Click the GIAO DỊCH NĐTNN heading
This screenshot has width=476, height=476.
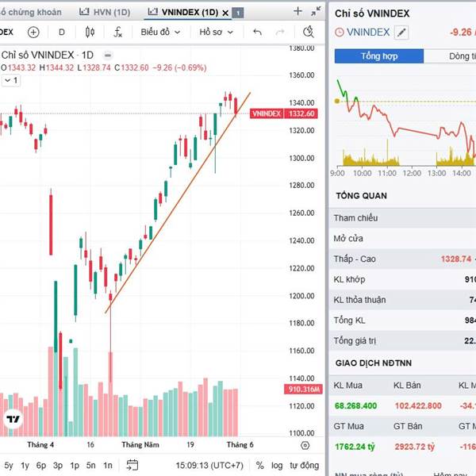point(374,363)
